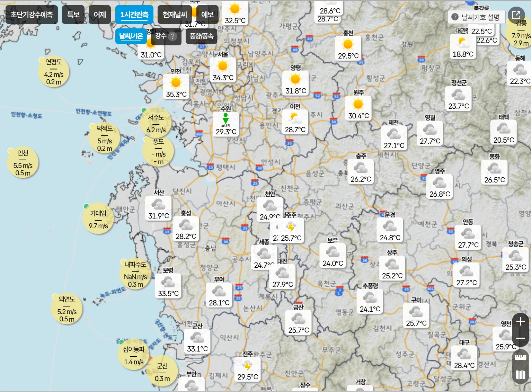The height and width of the screenshot is (392, 532).
Task: Zoom out with the minus button
Action: [x=520, y=338]
